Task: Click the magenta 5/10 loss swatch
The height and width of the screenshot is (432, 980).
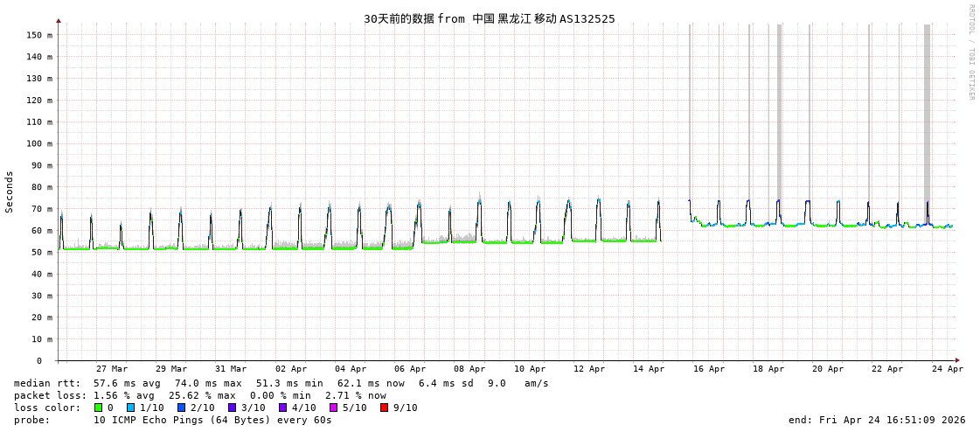Action: pos(334,408)
